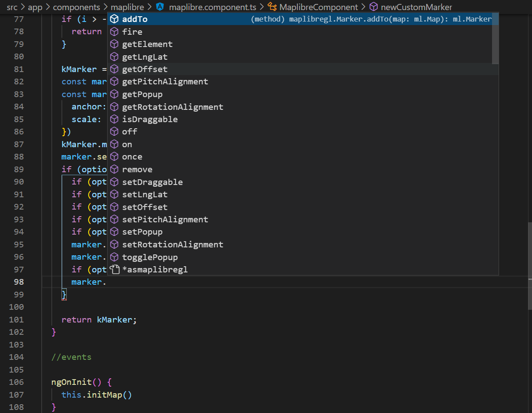Choose getOffset in the suggestion list

[x=303, y=69]
